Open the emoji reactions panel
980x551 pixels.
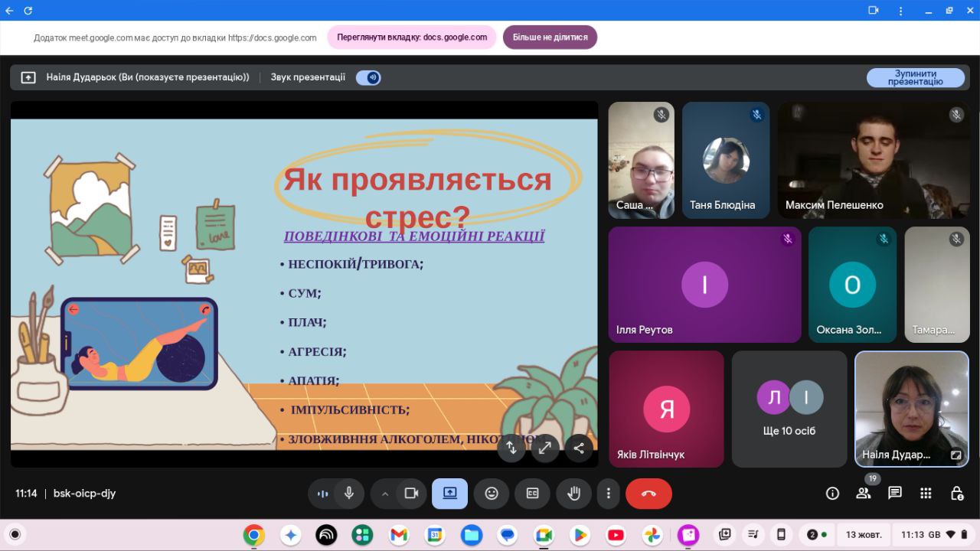coord(492,494)
